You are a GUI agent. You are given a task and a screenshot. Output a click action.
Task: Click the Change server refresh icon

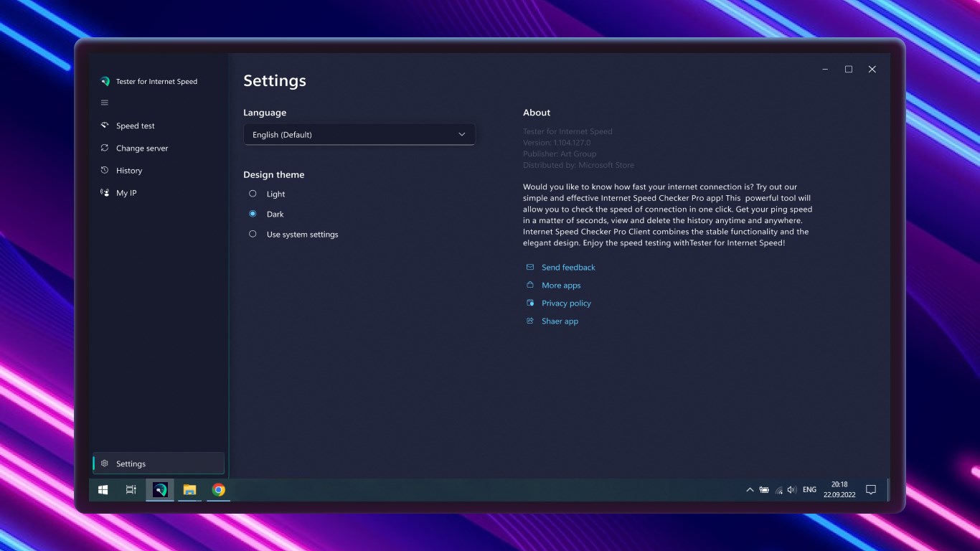[x=105, y=148]
